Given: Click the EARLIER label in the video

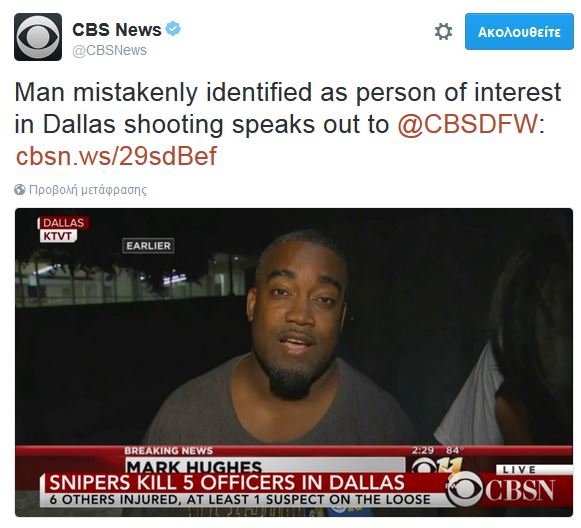Looking at the screenshot, I should 148,246.
